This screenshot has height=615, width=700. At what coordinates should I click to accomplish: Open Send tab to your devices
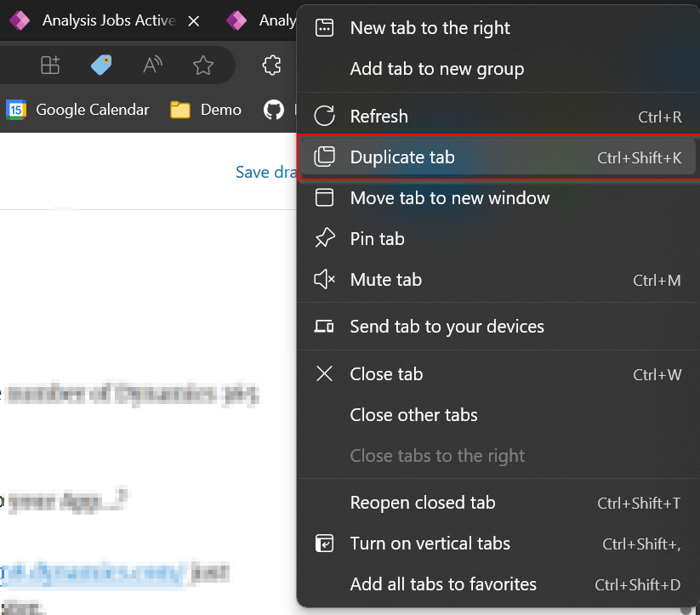447,327
